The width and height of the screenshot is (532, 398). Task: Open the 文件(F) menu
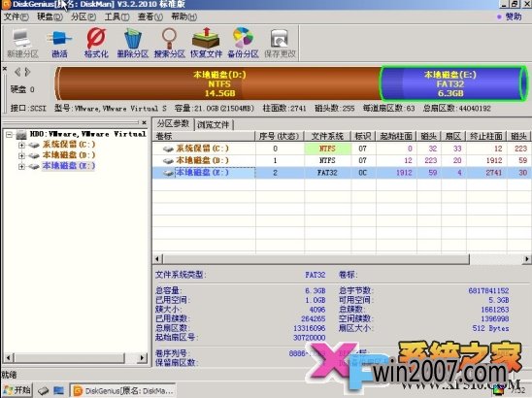coord(16,17)
